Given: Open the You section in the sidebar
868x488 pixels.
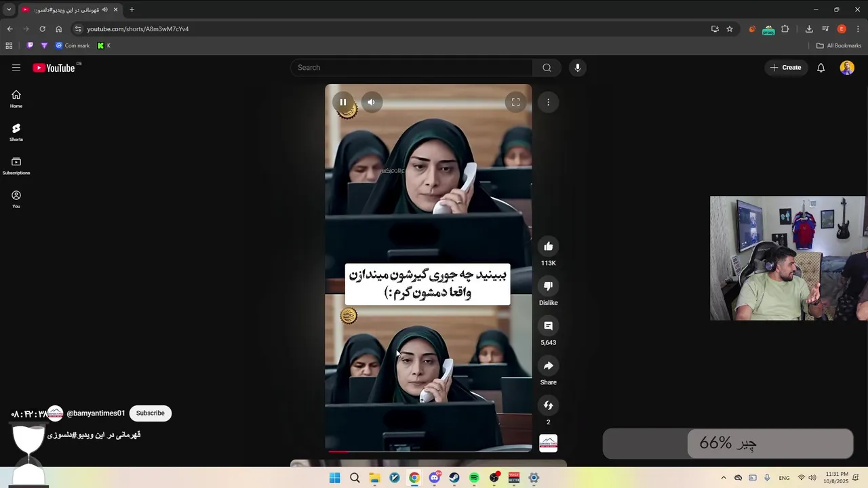Looking at the screenshot, I should (x=16, y=199).
